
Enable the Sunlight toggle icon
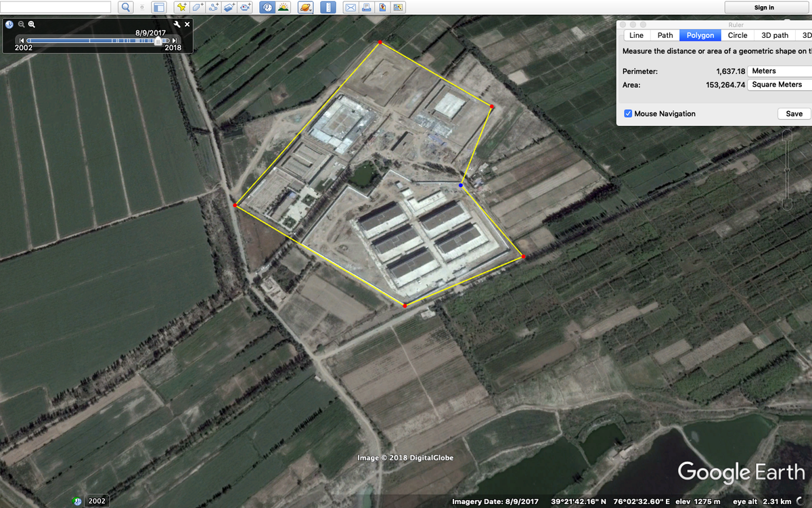pyautogui.click(x=284, y=7)
